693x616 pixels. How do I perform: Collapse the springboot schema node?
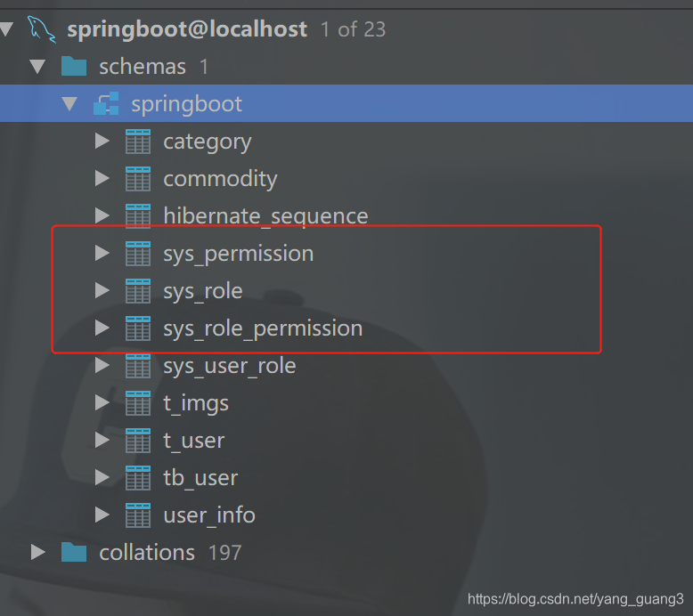(69, 104)
